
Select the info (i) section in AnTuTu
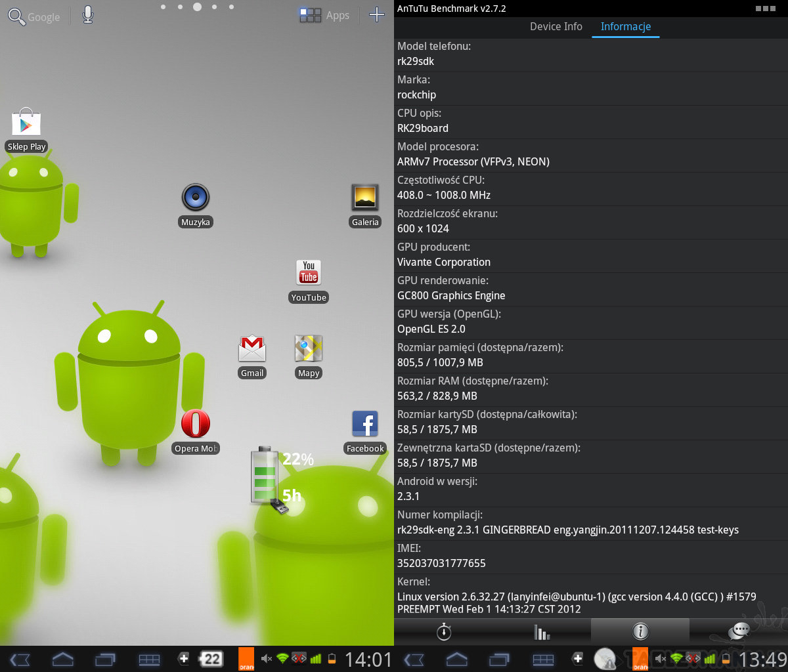tap(640, 631)
